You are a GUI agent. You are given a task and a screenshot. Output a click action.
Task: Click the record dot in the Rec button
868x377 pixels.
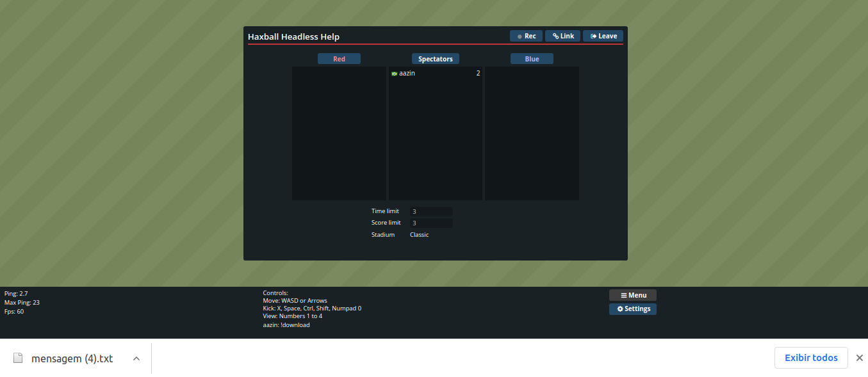(x=519, y=36)
